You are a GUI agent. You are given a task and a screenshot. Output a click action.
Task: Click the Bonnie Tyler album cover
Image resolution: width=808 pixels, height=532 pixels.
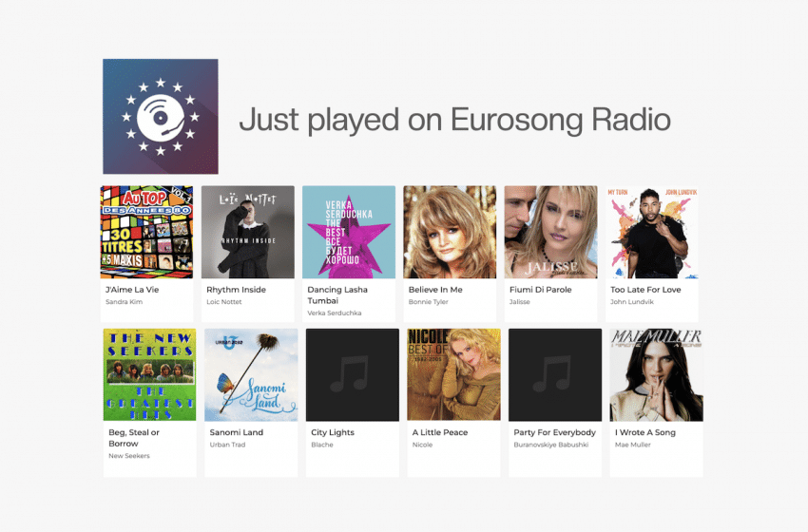point(450,232)
